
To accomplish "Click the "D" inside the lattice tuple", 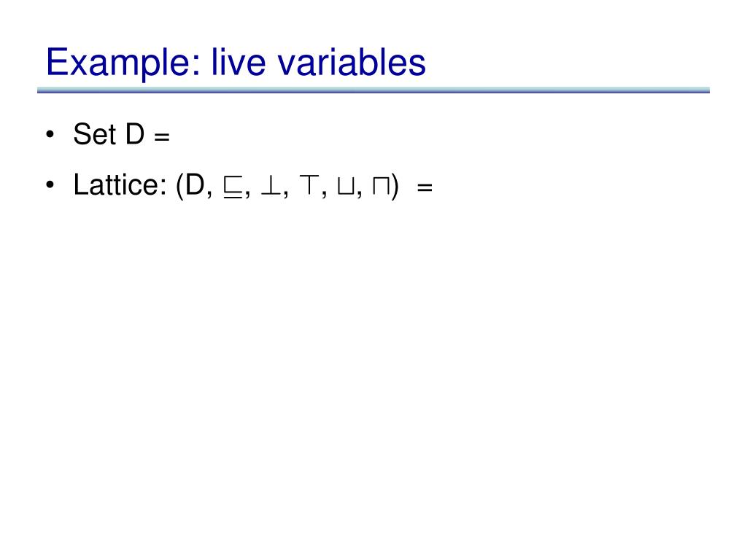I will [196, 186].
